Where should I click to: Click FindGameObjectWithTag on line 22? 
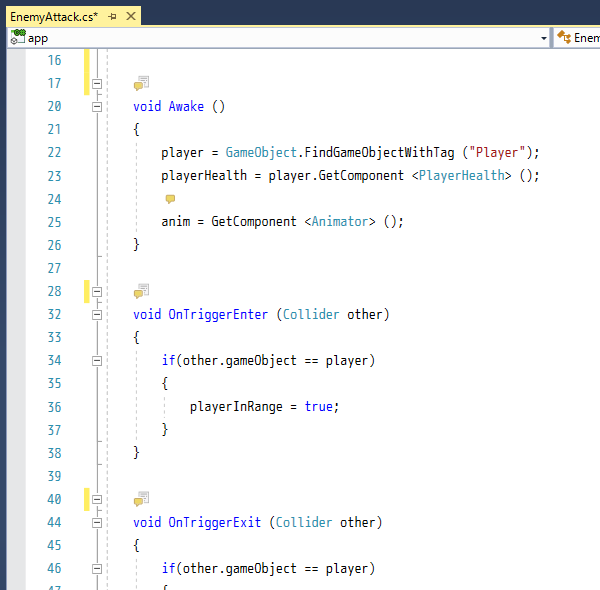[x=379, y=153]
